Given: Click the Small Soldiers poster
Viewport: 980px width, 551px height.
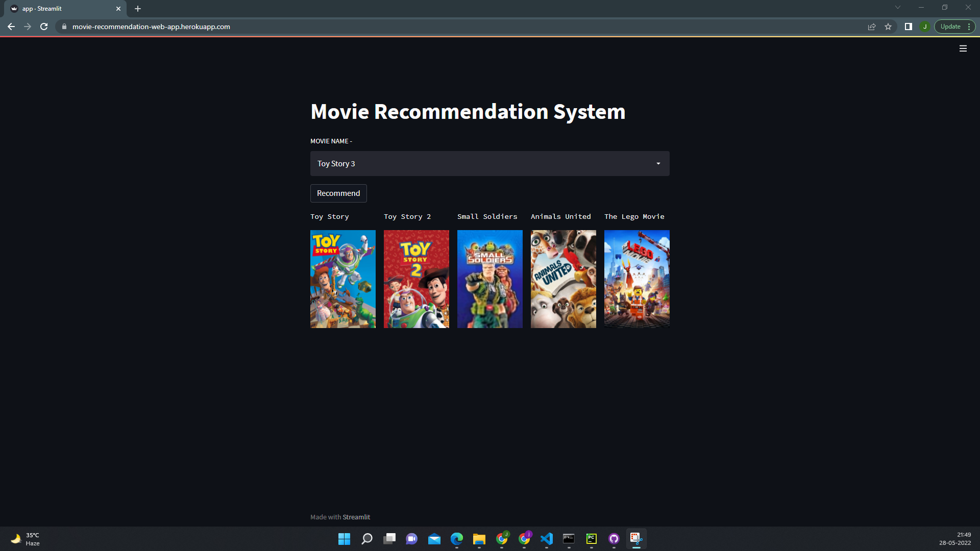Looking at the screenshot, I should pyautogui.click(x=489, y=279).
